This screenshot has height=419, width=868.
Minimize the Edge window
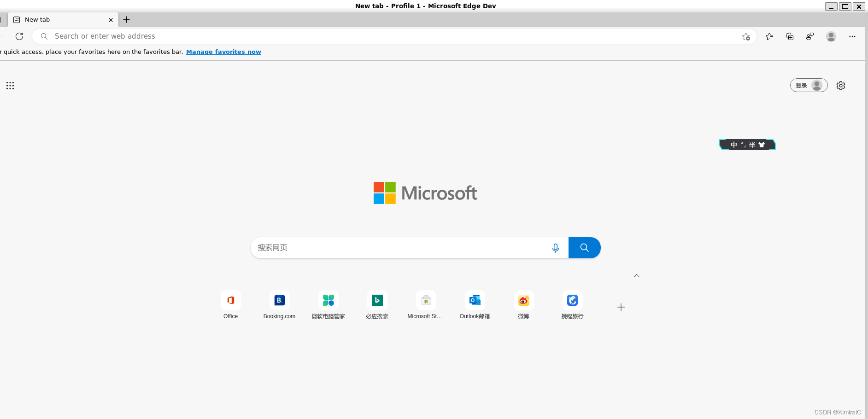832,6
